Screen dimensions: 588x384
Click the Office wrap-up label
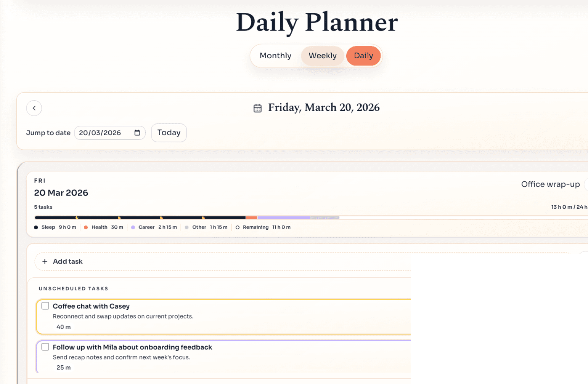(551, 184)
